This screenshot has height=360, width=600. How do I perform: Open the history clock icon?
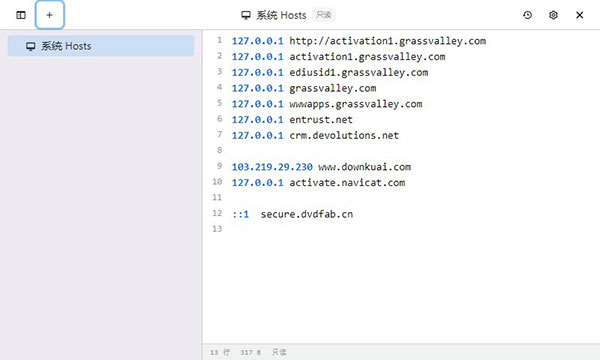tap(527, 15)
